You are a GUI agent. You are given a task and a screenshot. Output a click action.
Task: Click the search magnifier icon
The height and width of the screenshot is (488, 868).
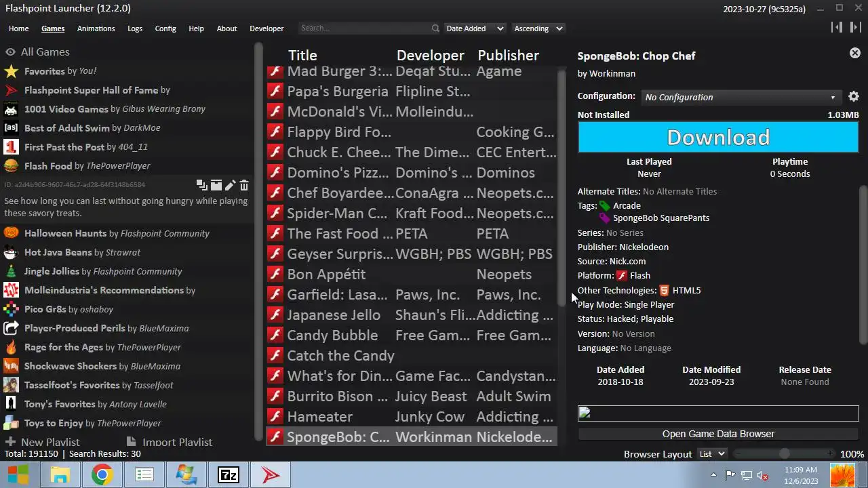click(x=435, y=28)
